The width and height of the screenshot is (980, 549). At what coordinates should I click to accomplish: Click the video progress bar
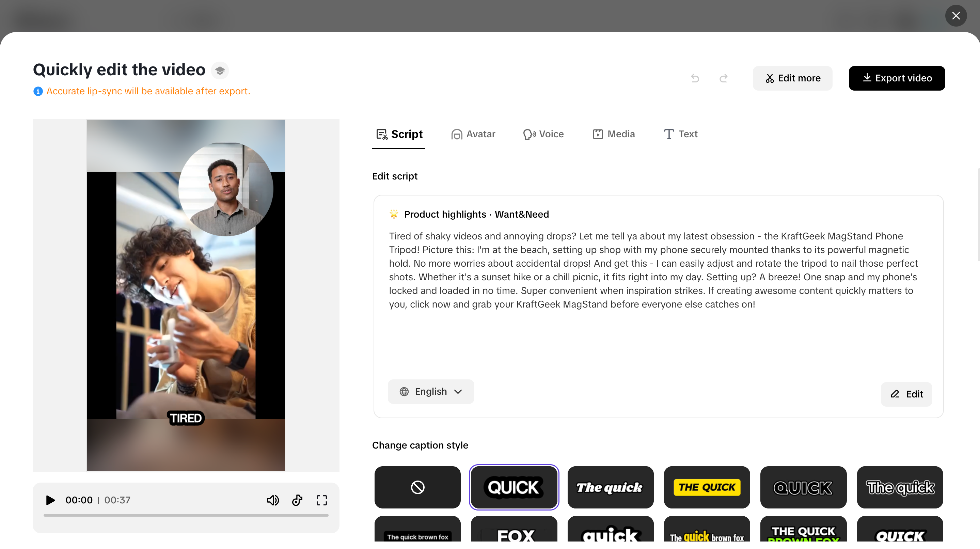(x=186, y=515)
